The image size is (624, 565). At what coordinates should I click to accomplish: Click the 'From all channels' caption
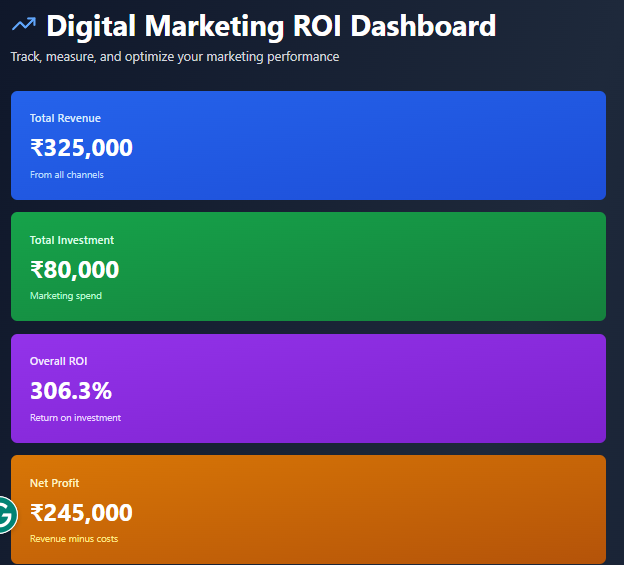[x=67, y=175]
